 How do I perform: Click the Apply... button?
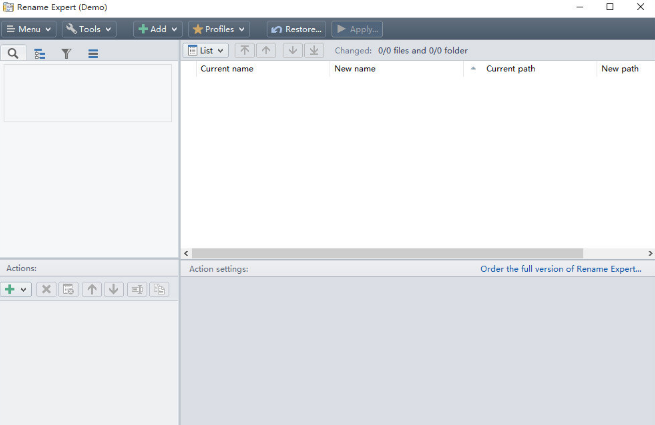coord(357,29)
